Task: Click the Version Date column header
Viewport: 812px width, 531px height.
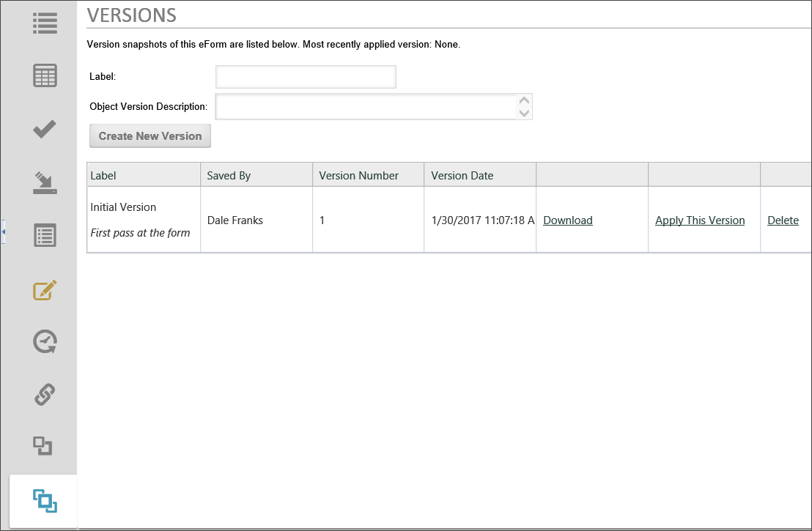Action: tap(462, 176)
